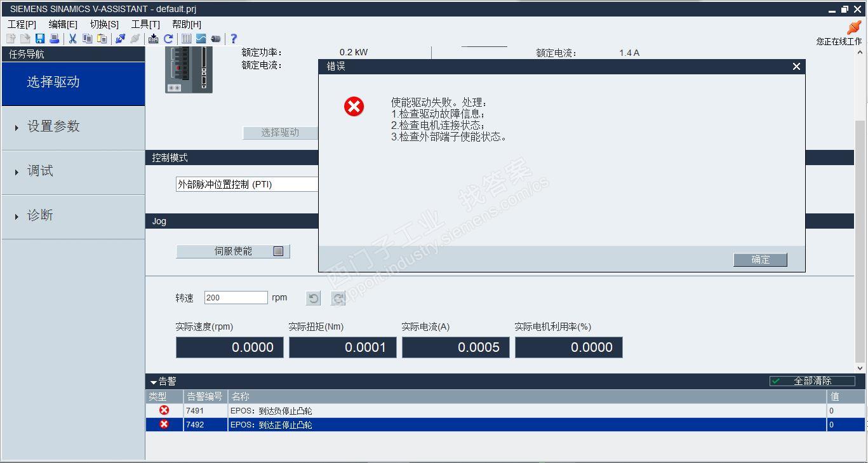Click the 告警编号 column header
Viewport: 868px width, 463px height.
(206, 397)
